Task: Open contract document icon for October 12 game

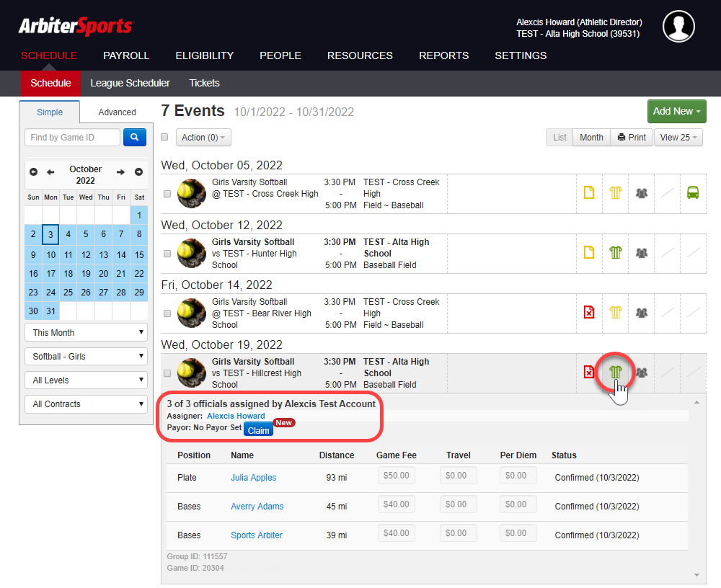Action: pyautogui.click(x=589, y=252)
